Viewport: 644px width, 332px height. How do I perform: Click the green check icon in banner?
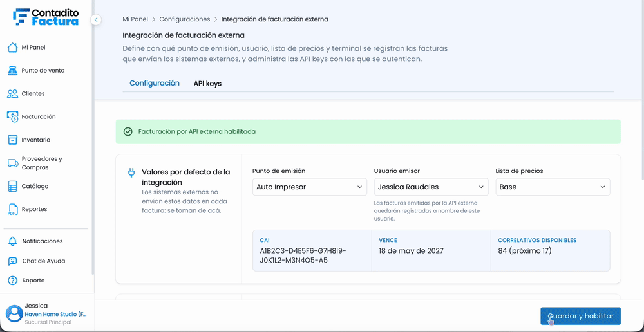[x=128, y=132]
